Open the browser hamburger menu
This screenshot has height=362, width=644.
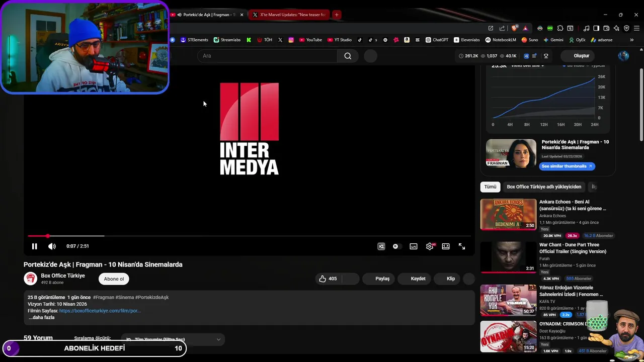coord(636,28)
